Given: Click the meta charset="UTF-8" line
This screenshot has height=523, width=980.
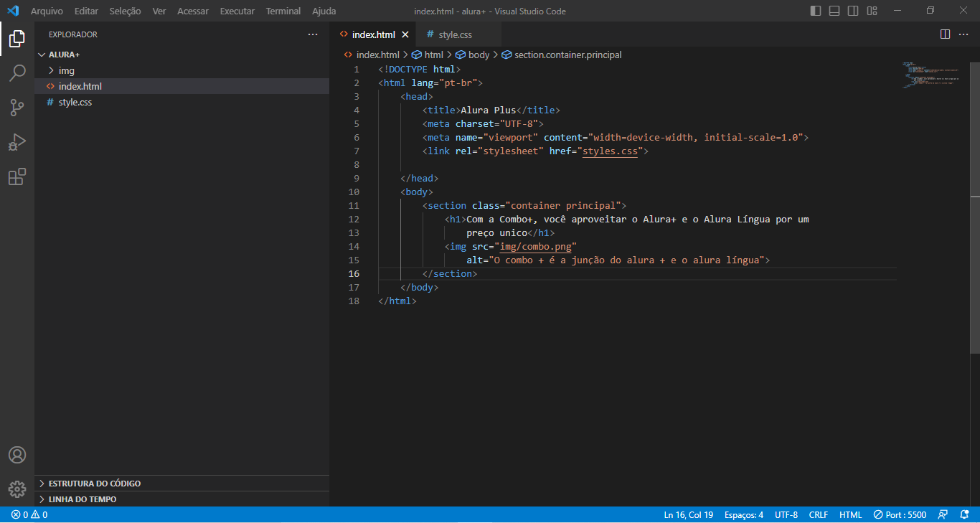Looking at the screenshot, I should pyautogui.click(x=484, y=124).
